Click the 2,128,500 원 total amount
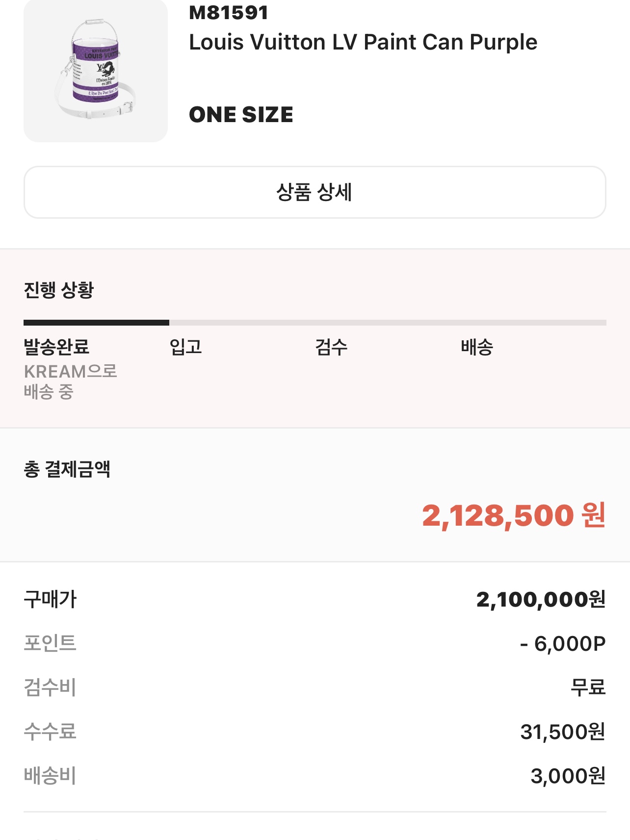 tap(514, 516)
